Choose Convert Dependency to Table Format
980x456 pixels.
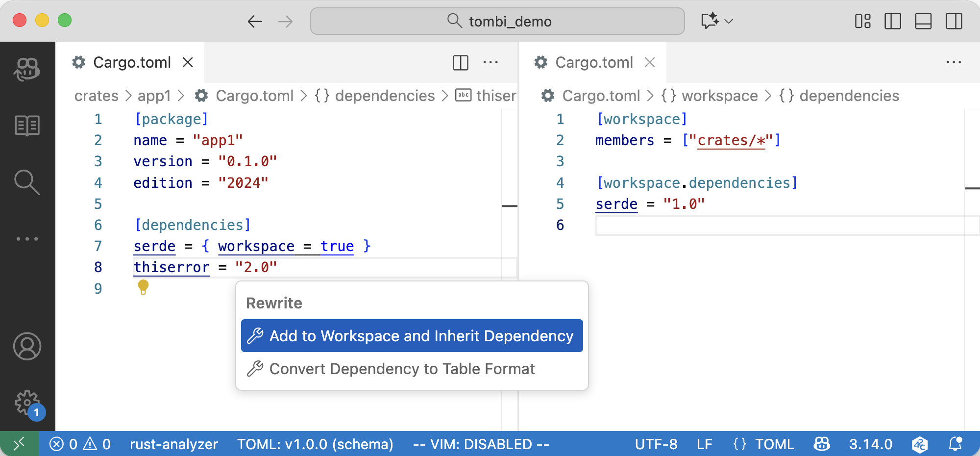[402, 369]
